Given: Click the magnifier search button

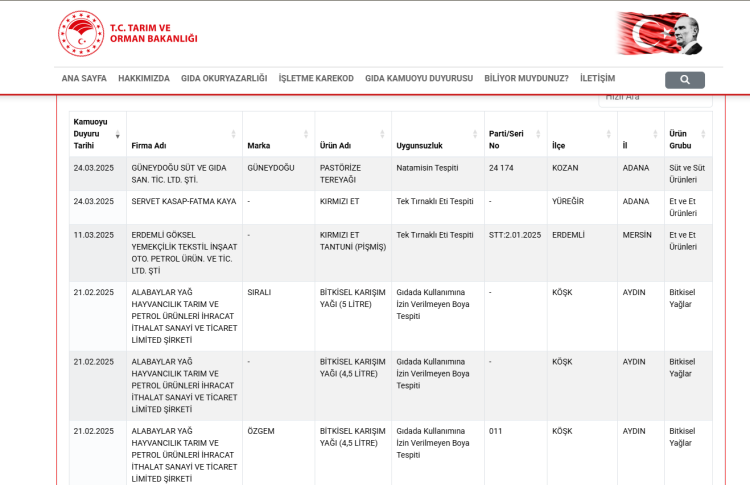Looking at the screenshot, I should tap(684, 79).
